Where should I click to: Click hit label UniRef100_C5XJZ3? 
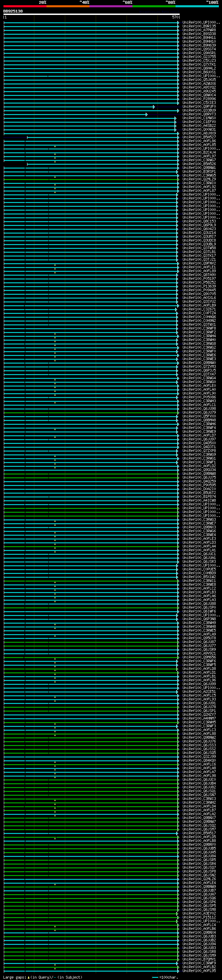199,60
